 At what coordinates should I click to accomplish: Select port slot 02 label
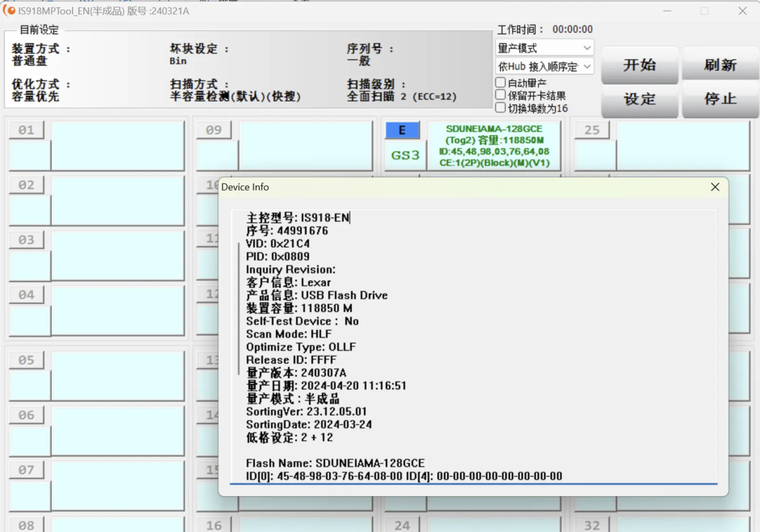[27, 185]
